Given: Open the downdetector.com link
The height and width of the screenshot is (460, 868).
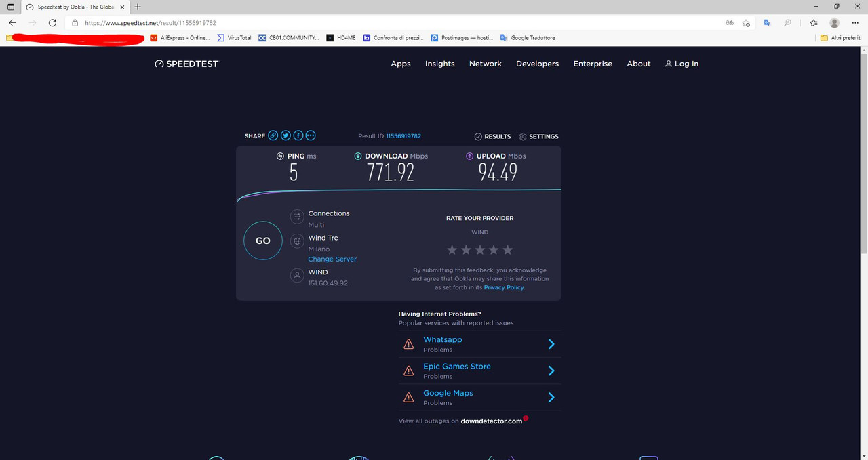Looking at the screenshot, I should (x=492, y=421).
